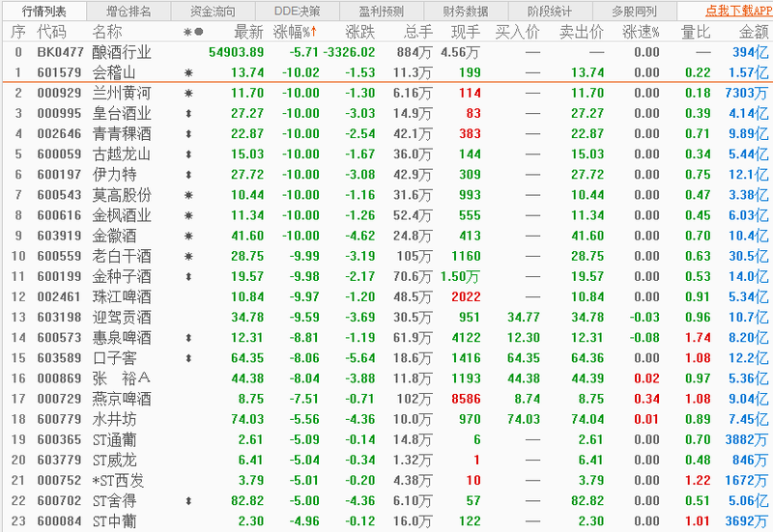The width and height of the screenshot is (773, 532).
Task: Click the latest price 74.03 of 水井坊
Action: (x=247, y=419)
